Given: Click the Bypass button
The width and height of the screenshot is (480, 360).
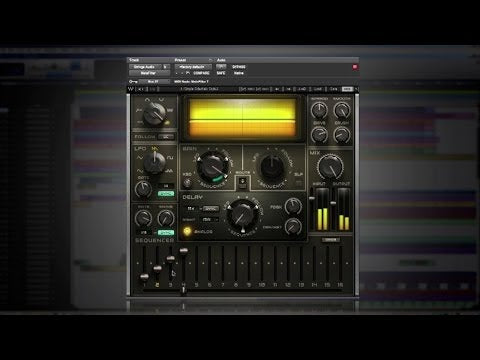Looking at the screenshot, I should [239, 67].
